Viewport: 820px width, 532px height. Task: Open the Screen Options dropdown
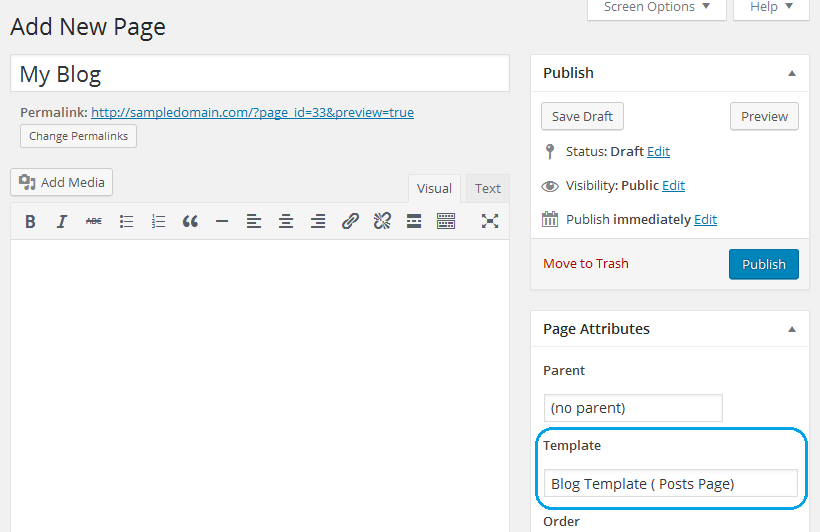point(656,7)
